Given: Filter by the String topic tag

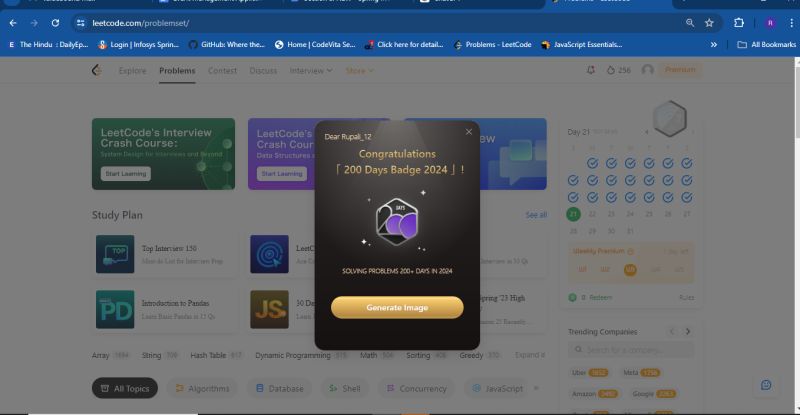Looking at the screenshot, I should tap(160, 355).
